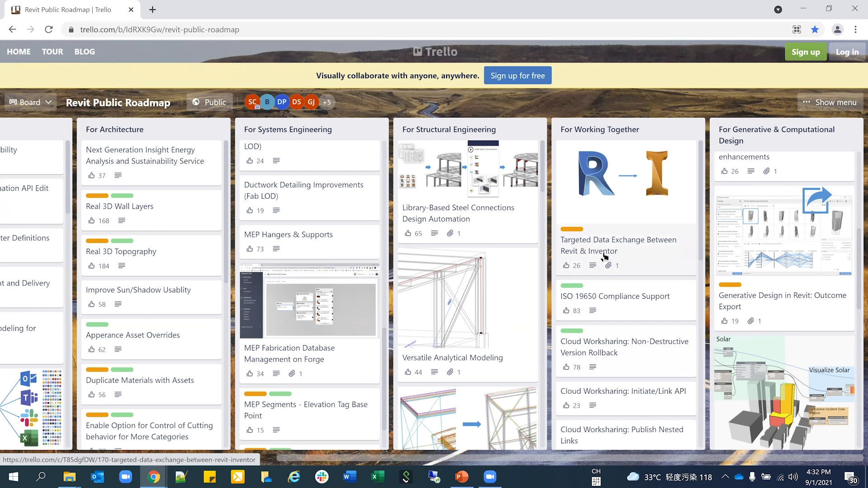Click attachment icon on Generative Design Outcome Export card
This screenshot has width=868, height=488.
pos(751,321)
